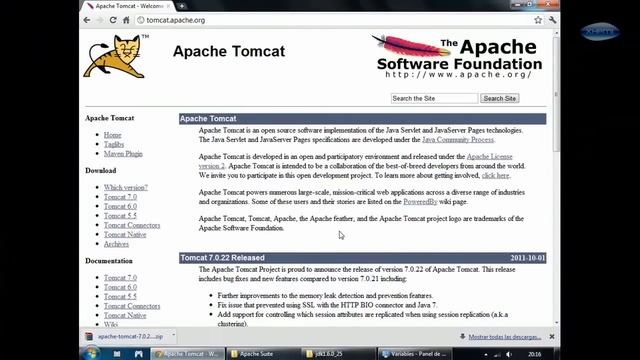Switch to the Apache Suite taskbar window

click(x=262, y=354)
